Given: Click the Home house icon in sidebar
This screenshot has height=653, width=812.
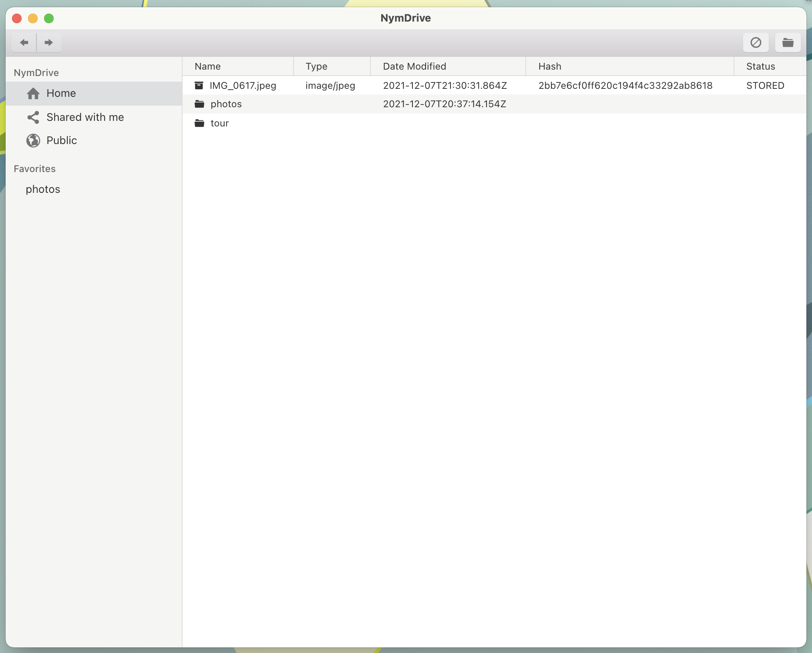Looking at the screenshot, I should [x=33, y=93].
